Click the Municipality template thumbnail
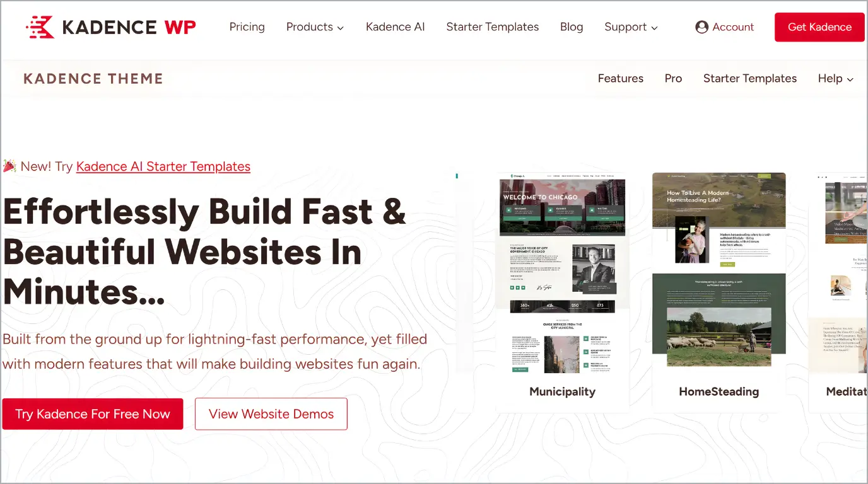Screen dimensions: 868x484 561,271
